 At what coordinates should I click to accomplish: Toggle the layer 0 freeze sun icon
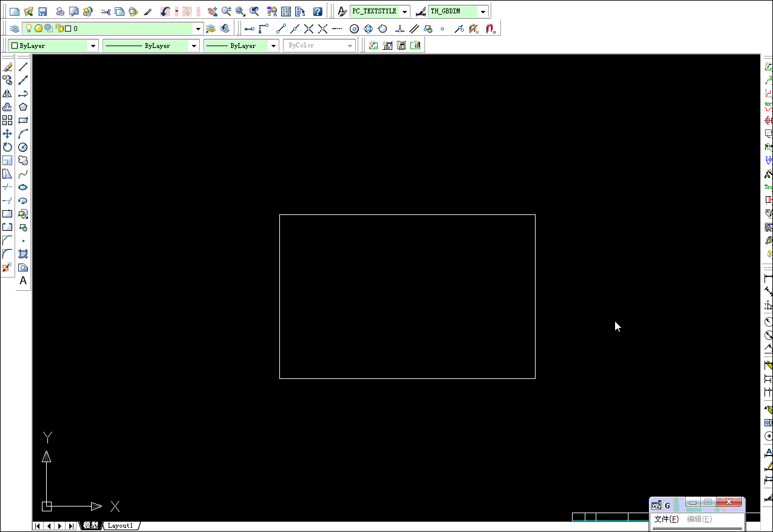coord(39,28)
